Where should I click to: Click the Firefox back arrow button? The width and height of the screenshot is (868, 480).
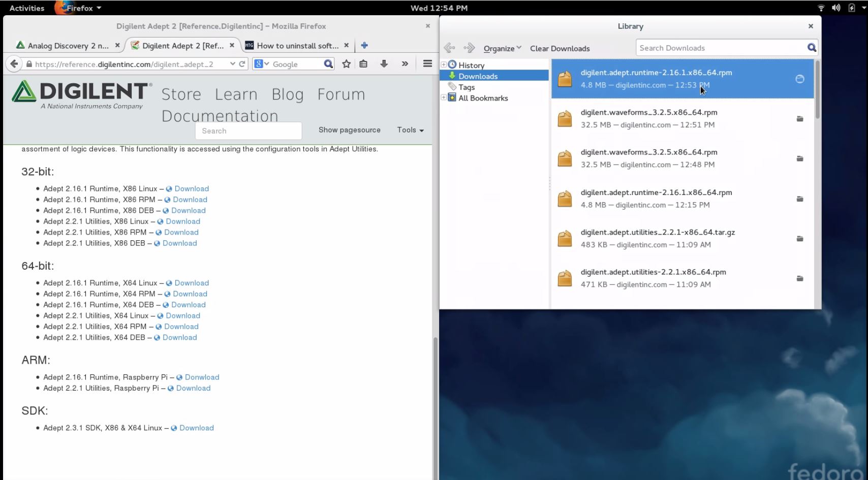click(x=14, y=64)
